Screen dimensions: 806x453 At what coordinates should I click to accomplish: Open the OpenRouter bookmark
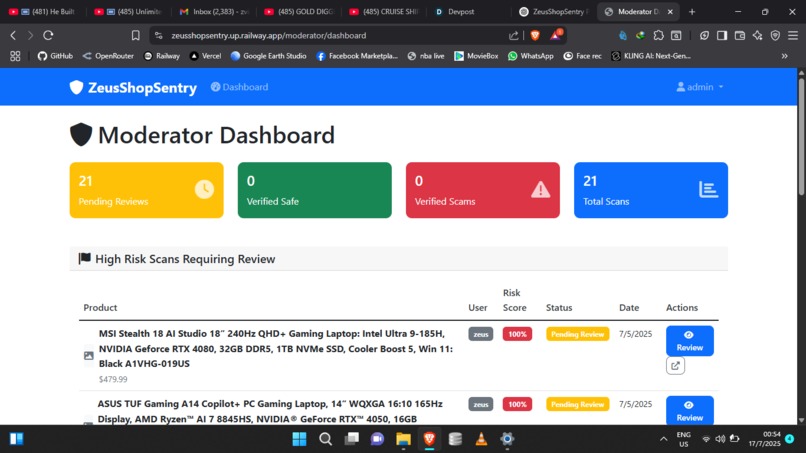108,56
